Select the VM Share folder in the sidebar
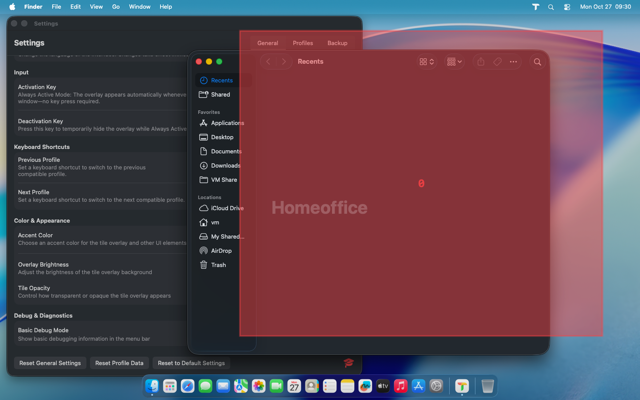The image size is (640, 400). tap(223, 180)
